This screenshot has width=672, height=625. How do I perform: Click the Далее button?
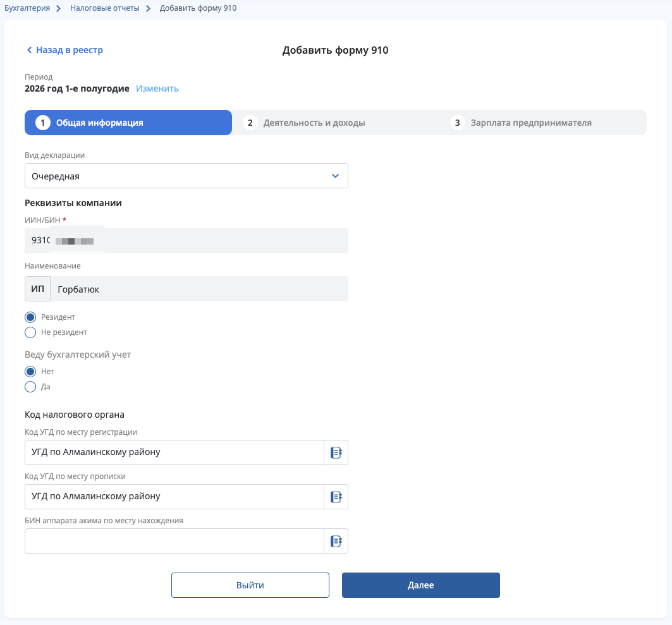[421, 585]
